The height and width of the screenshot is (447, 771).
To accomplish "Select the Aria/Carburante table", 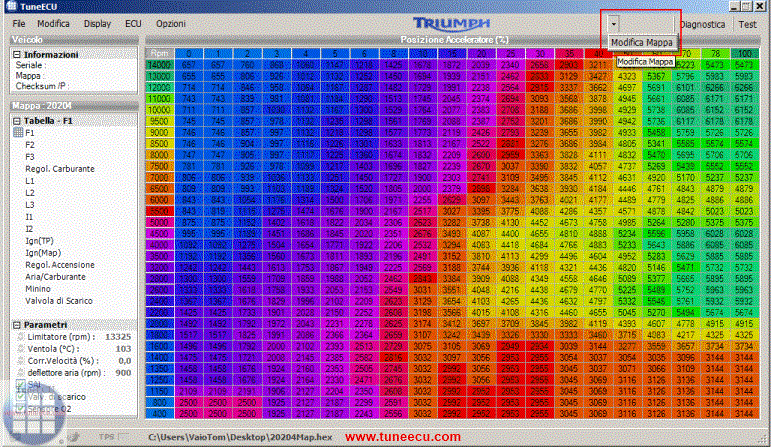I will click(x=55, y=277).
